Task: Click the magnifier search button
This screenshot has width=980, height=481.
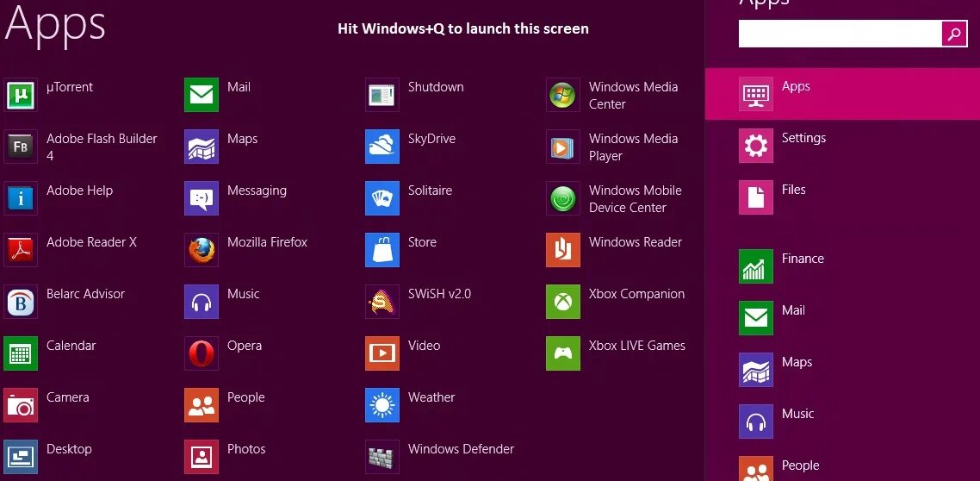Action: point(954,34)
